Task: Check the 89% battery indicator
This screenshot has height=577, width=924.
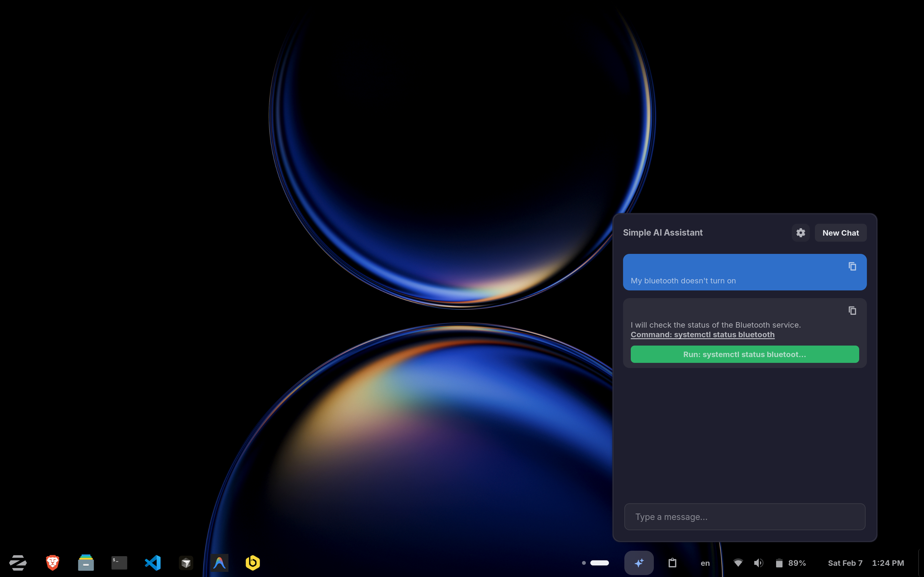Action: pyautogui.click(x=792, y=563)
